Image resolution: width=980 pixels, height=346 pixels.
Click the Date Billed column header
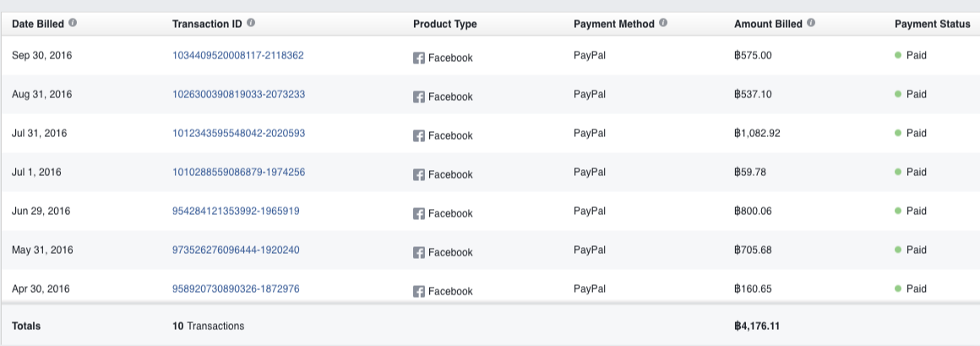tap(38, 24)
